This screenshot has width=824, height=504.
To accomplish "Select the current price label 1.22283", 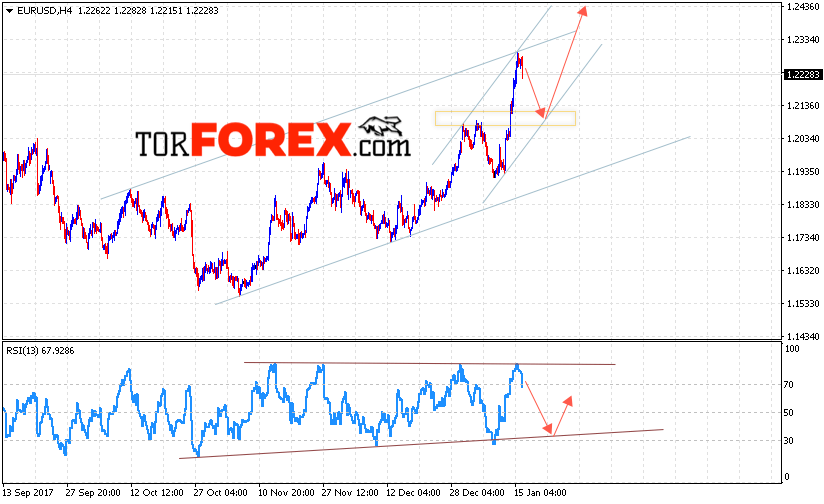I will [x=802, y=75].
